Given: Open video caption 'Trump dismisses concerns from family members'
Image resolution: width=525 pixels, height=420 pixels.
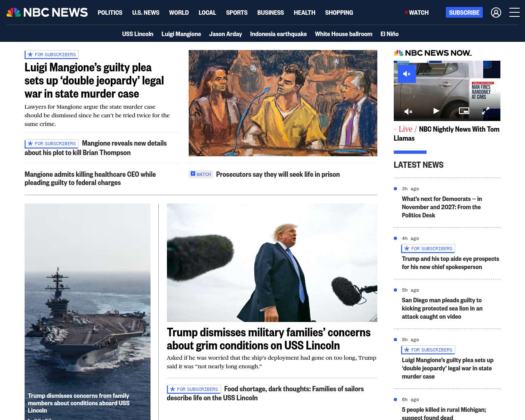Looking at the screenshot, I should (79, 403).
